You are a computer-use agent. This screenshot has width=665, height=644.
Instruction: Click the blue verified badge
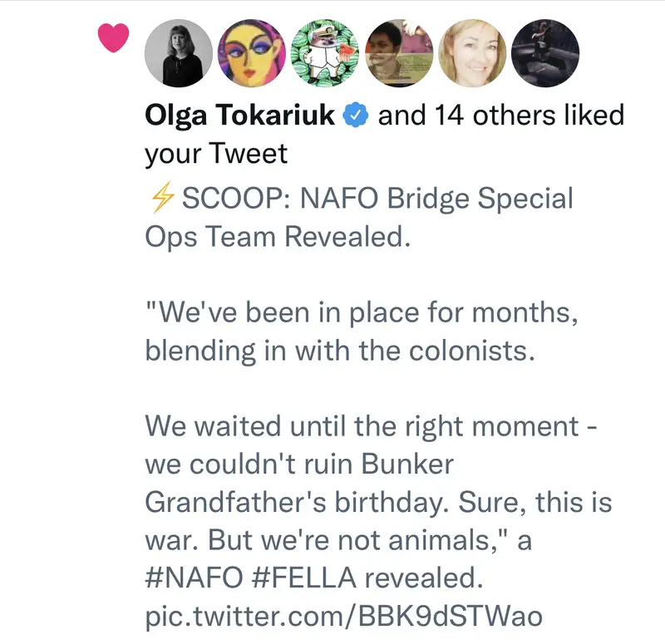point(357,116)
